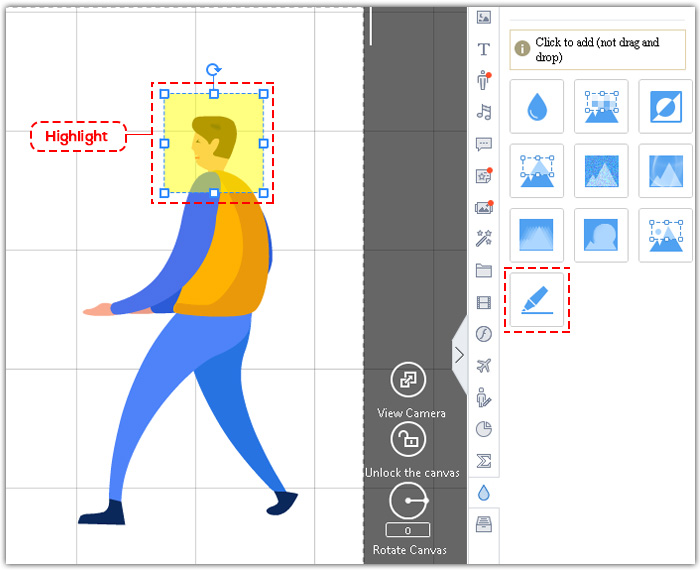Collapse the side panel with the arrow
Viewport: 700px width, 570px height.
coord(459,355)
